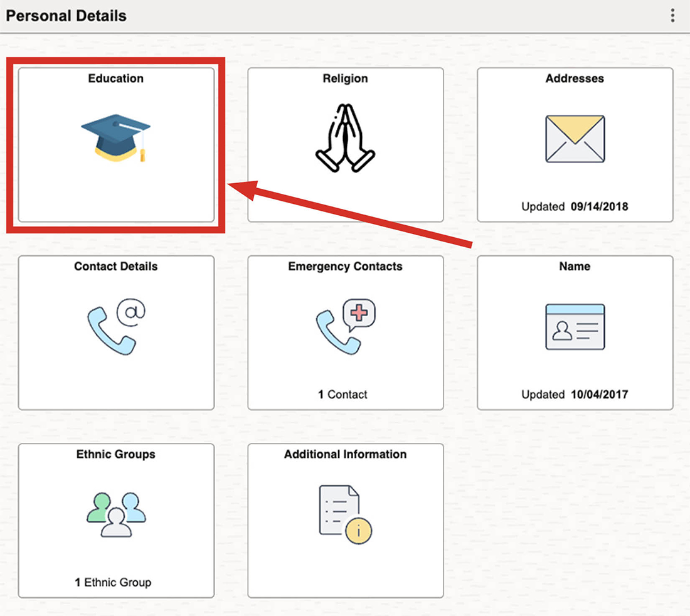
Task: Click the three-people Ethnic Groups icon
Action: (116, 514)
